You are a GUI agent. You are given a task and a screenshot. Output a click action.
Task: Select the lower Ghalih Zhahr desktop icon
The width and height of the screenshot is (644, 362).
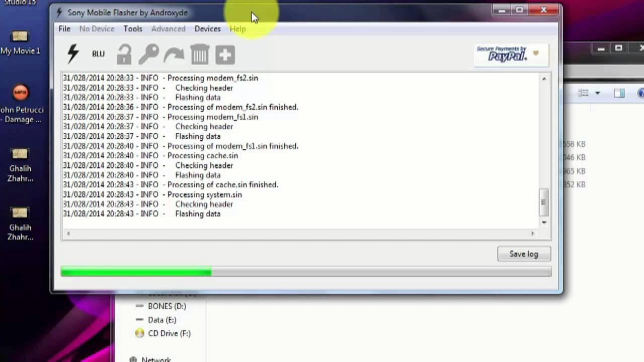pyautogui.click(x=20, y=224)
